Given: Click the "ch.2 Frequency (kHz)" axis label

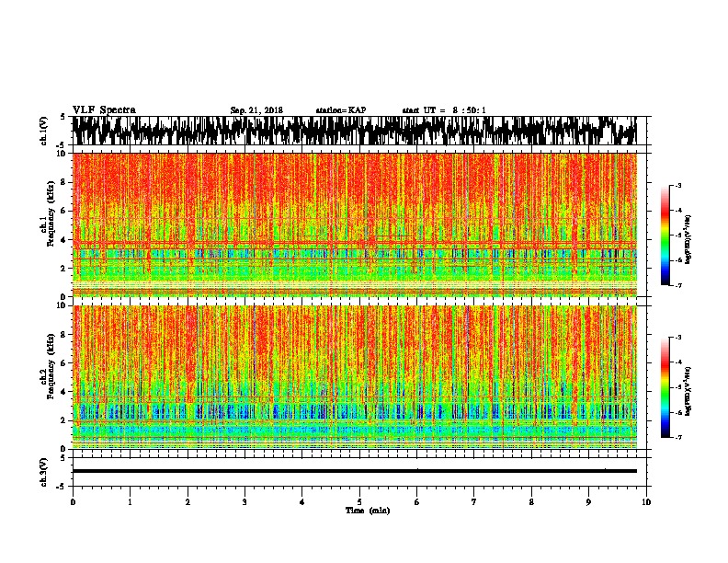Looking at the screenshot, I should click(50, 366).
